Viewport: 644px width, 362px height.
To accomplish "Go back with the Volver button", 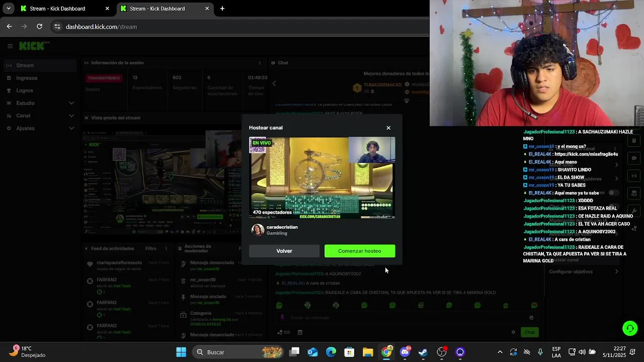I will pyautogui.click(x=284, y=251).
